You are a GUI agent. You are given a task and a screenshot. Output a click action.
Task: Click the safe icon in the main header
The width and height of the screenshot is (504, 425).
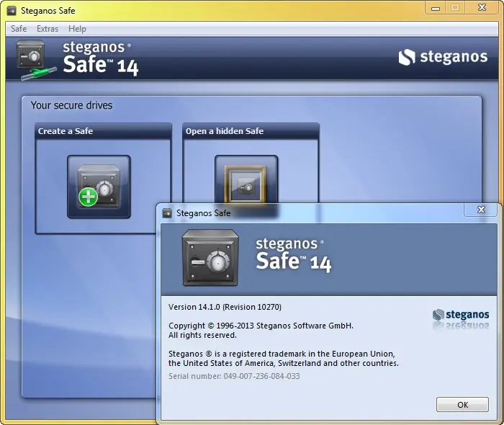coord(35,60)
